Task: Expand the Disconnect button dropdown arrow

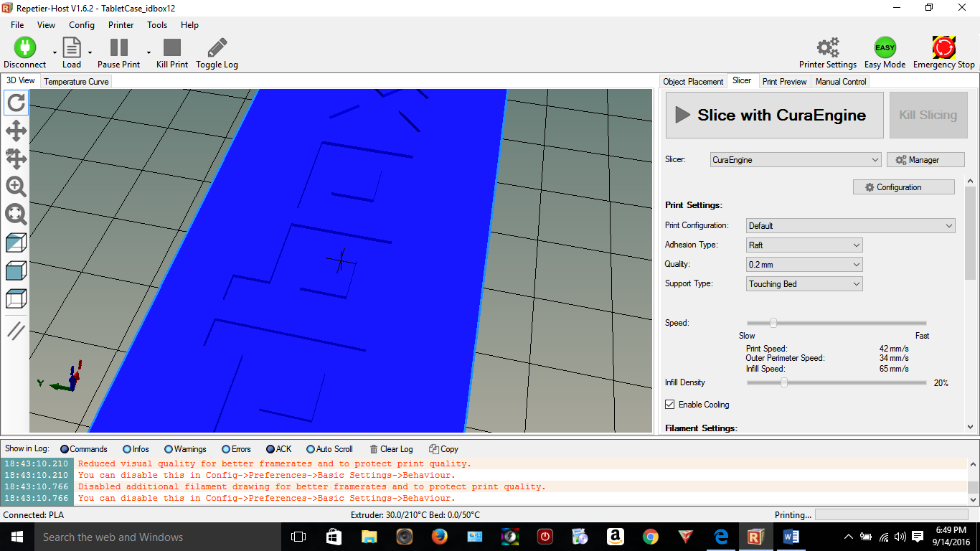Action: [55, 52]
